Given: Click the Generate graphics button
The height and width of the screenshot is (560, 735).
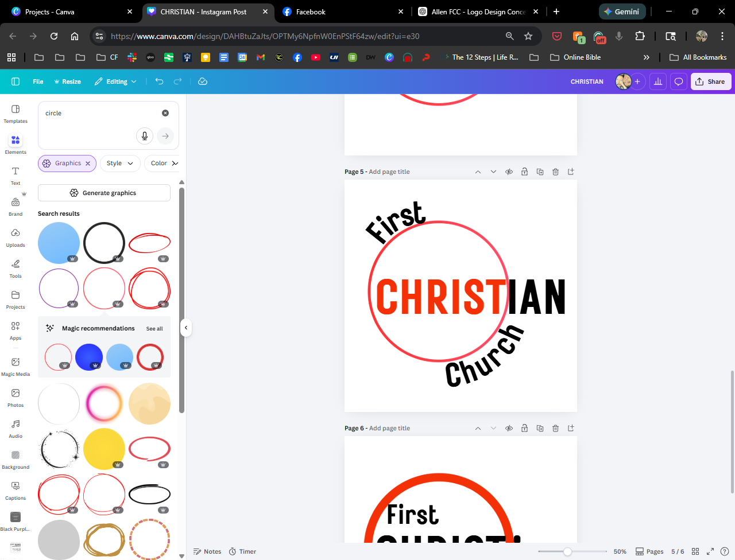Looking at the screenshot, I should 104,193.
